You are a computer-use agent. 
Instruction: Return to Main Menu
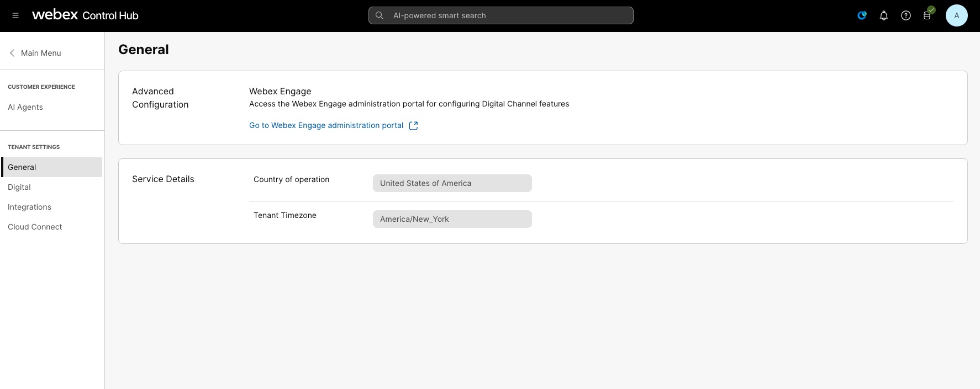41,53
